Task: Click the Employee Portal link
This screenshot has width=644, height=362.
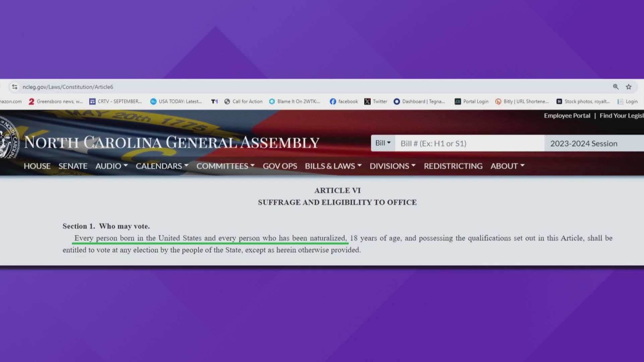Action: [x=567, y=115]
